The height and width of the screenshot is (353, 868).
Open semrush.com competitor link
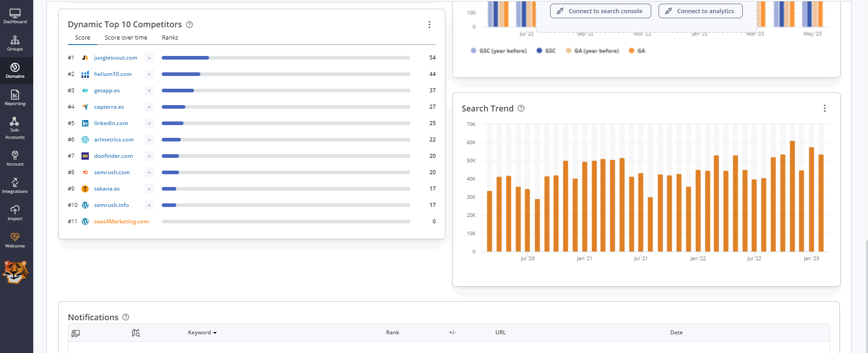pyautogui.click(x=112, y=172)
